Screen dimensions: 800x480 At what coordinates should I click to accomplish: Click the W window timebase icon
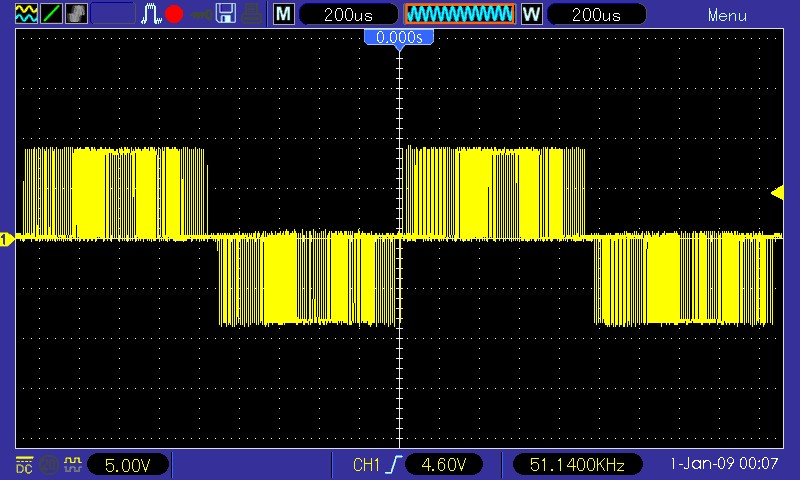tap(532, 14)
